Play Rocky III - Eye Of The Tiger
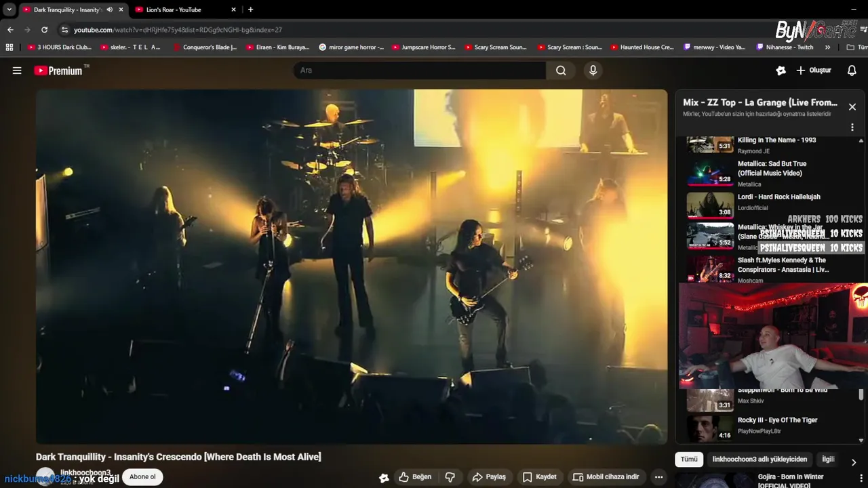868x488 pixels. click(x=770, y=428)
